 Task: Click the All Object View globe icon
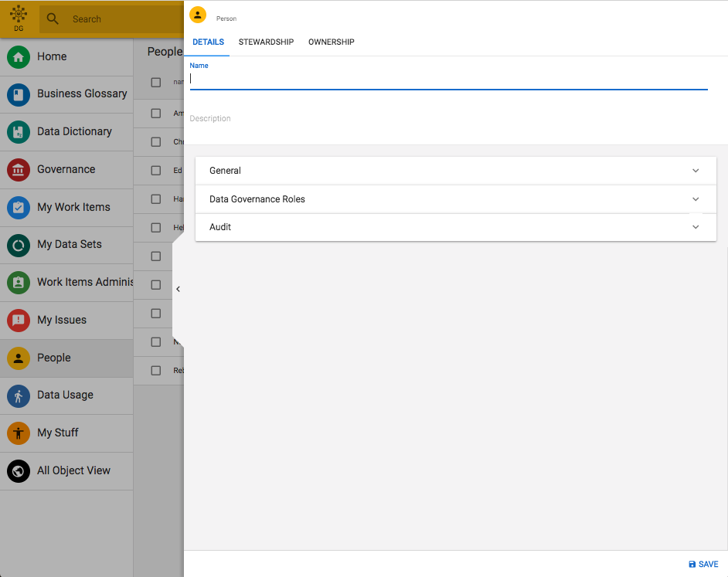click(x=19, y=471)
